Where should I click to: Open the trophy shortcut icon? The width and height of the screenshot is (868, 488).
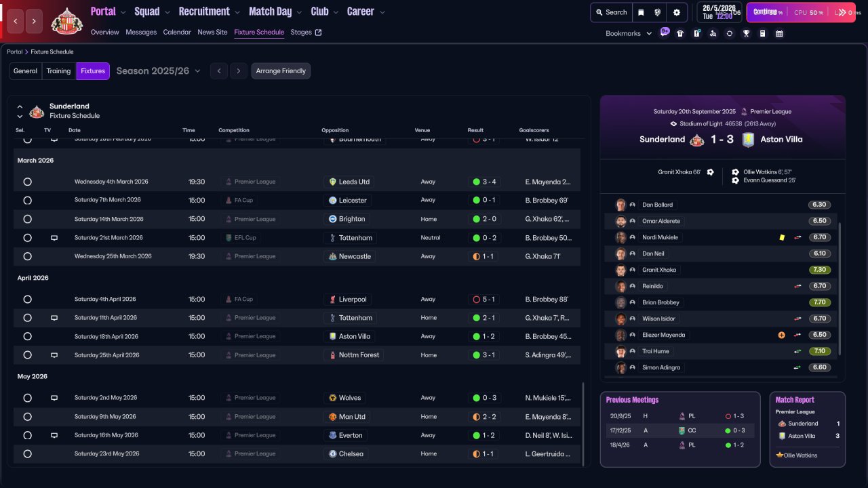click(x=746, y=33)
